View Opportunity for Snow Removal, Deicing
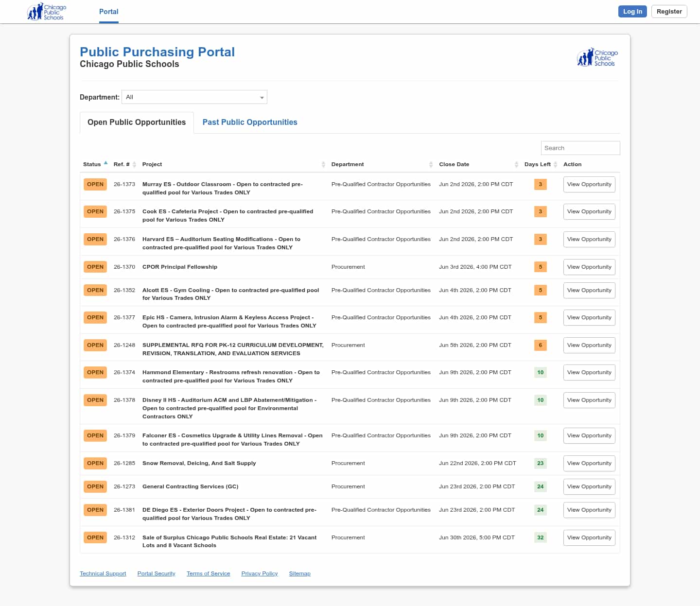The height and width of the screenshot is (606, 700). point(589,464)
